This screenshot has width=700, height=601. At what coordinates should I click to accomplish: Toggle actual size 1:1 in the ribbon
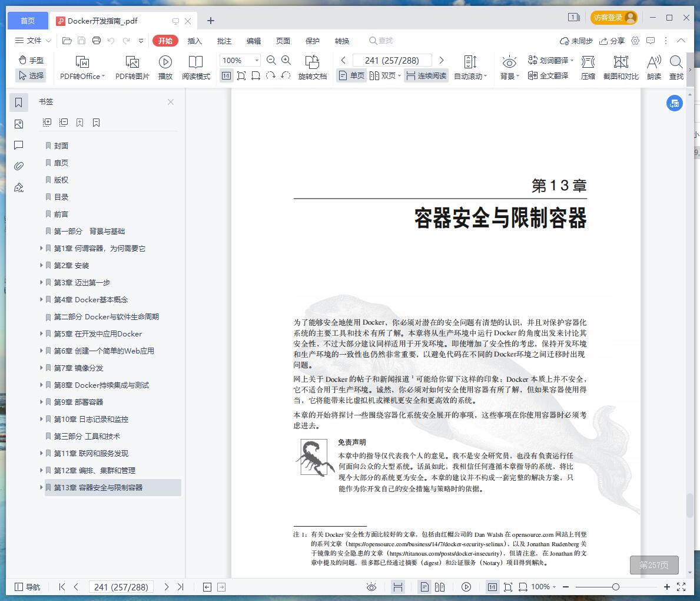[226, 75]
